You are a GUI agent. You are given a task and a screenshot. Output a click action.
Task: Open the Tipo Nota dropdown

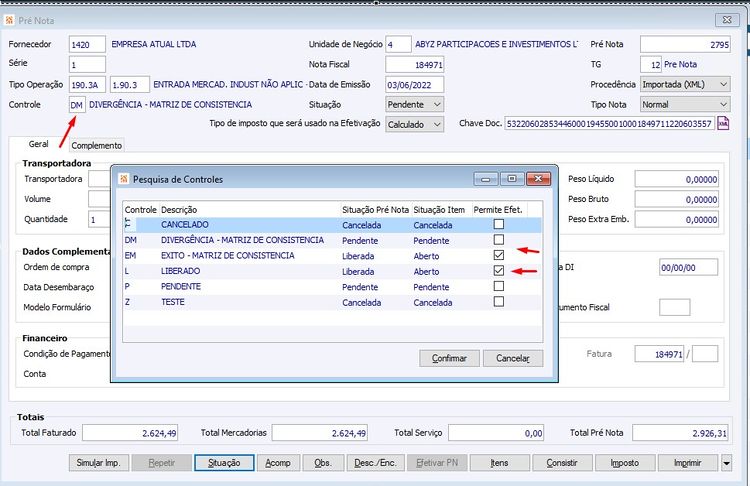pyautogui.click(x=723, y=104)
